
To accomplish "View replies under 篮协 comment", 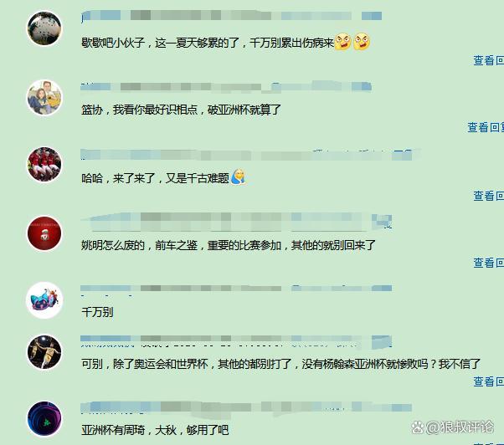I will [x=486, y=127].
